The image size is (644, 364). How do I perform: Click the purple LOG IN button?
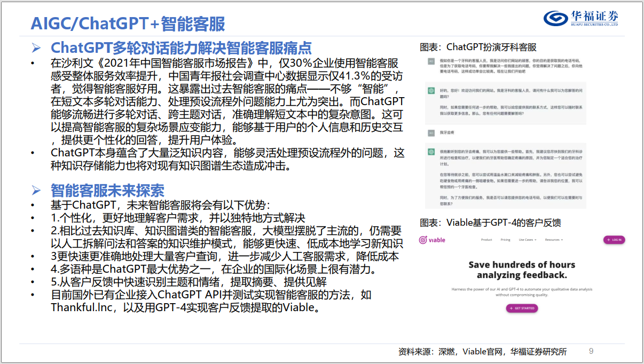(x=613, y=240)
